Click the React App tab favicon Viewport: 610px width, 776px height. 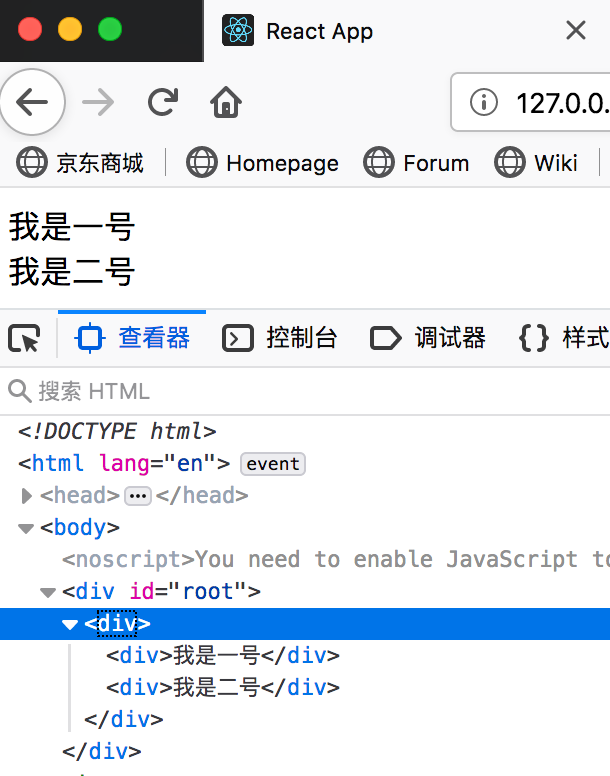238,31
